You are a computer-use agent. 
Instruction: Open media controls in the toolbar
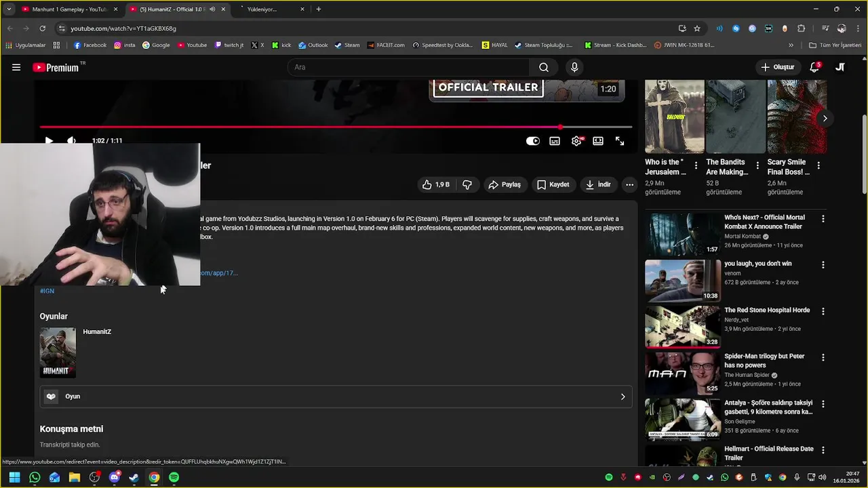(825, 28)
